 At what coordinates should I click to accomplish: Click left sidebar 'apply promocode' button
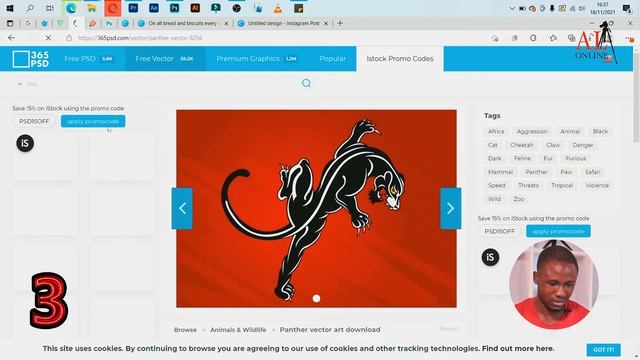pos(93,121)
